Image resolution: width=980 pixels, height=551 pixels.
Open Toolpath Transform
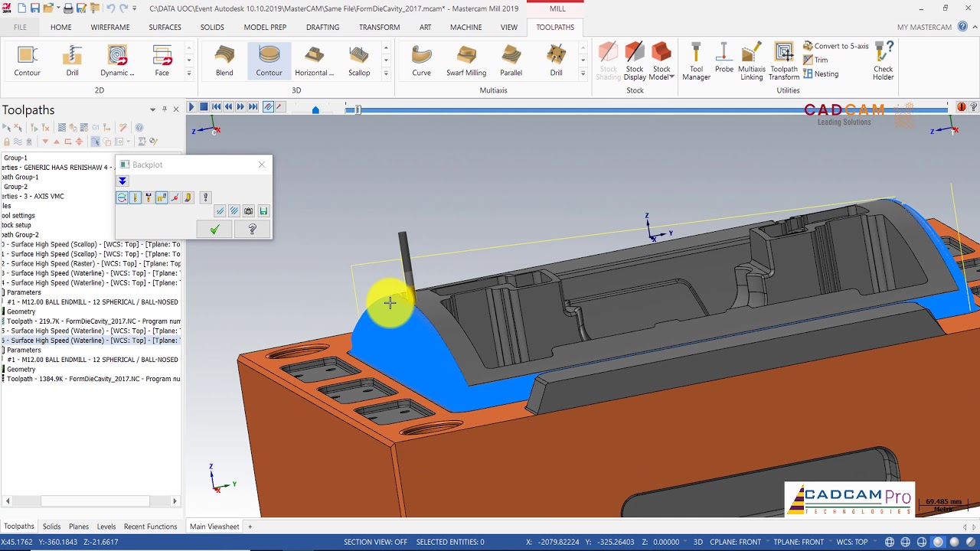784,61
